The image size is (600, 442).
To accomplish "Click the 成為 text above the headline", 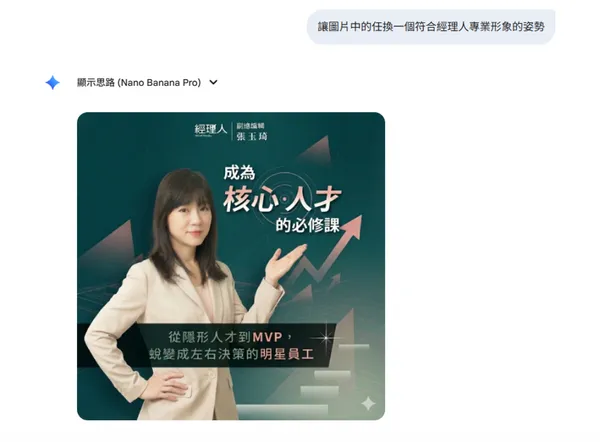I will (x=239, y=173).
